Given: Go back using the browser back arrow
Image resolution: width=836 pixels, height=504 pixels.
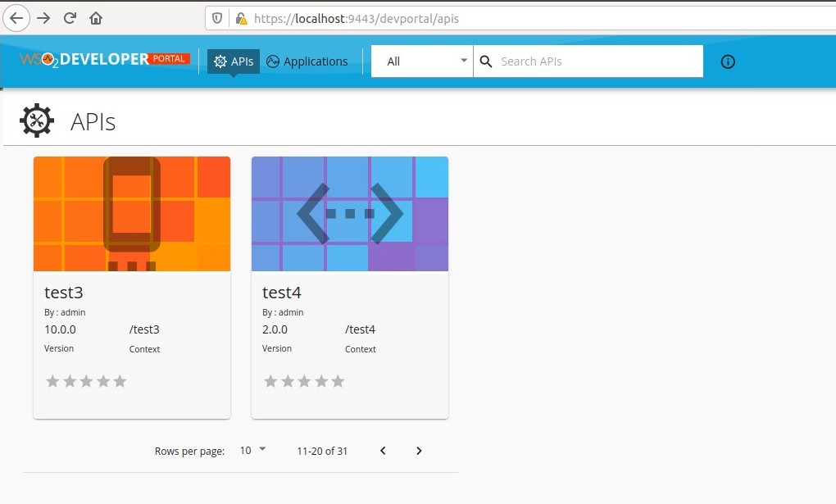Looking at the screenshot, I should [16, 18].
